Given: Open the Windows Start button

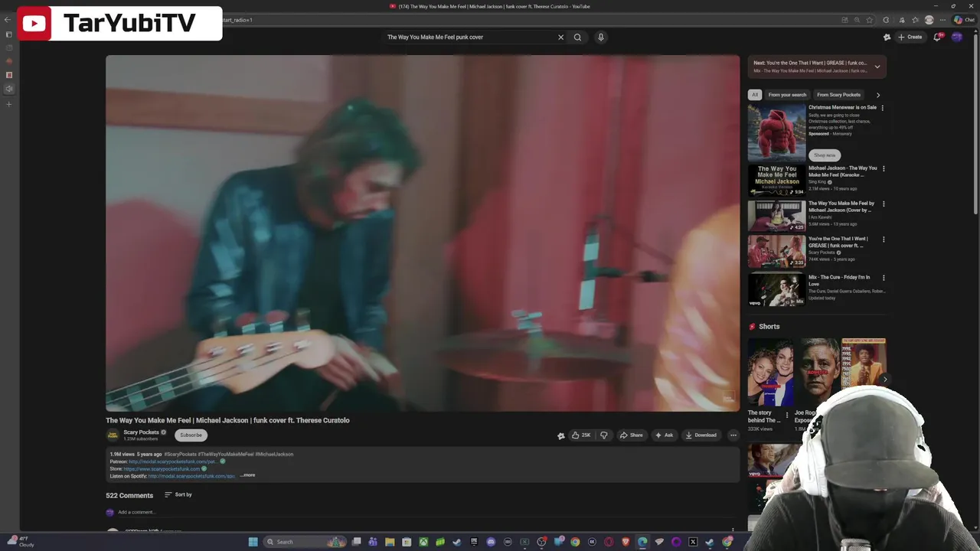Looking at the screenshot, I should point(253,542).
